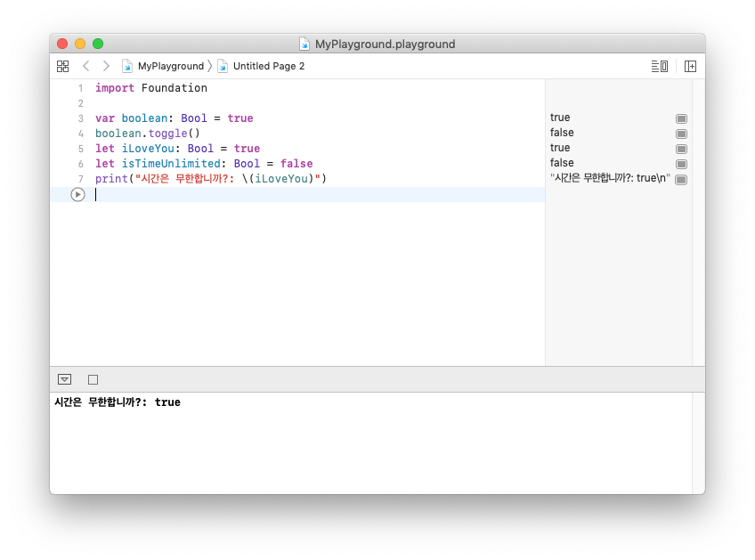Click the Korean string literal on line 7
This screenshot has width=755, height=560.
point(228,179)
